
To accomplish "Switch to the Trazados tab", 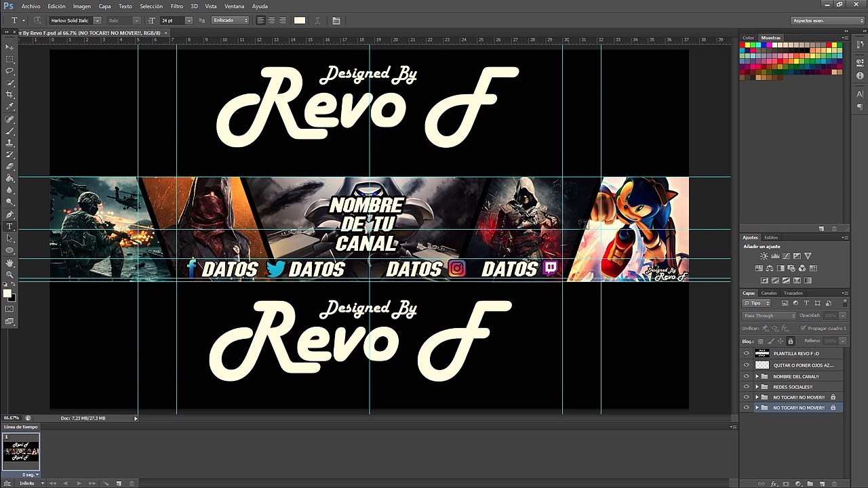I will (x=793, y=293).
